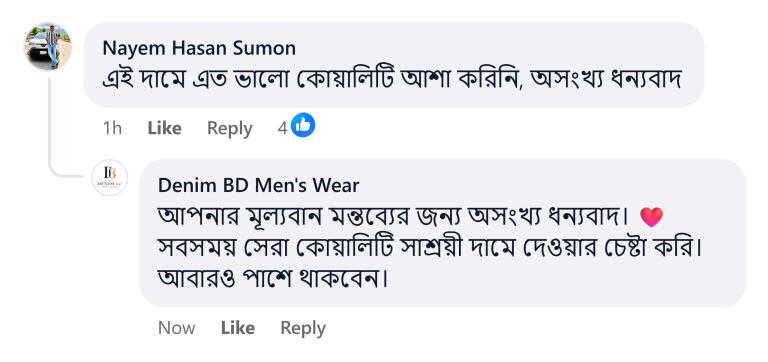Open the Denim BD Men's Wear name link
This screenshot has width=768, height=362.
259,185
